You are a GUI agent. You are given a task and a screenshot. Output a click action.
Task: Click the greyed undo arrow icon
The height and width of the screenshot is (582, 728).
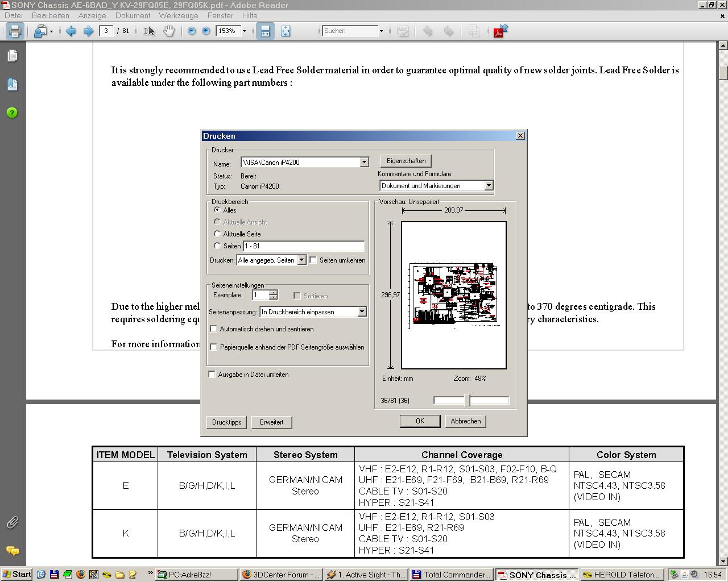pos(428,31)
